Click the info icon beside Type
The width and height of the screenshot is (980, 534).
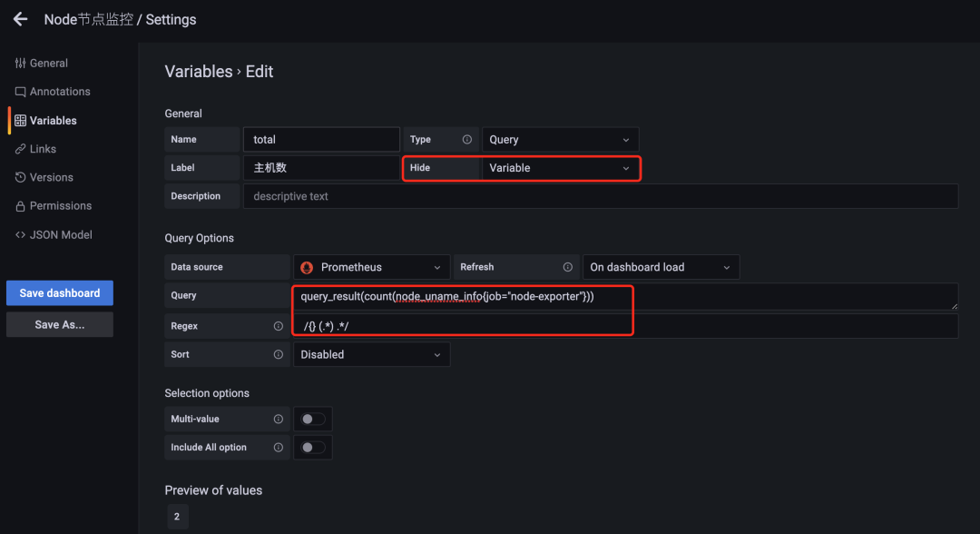[467, 140]
